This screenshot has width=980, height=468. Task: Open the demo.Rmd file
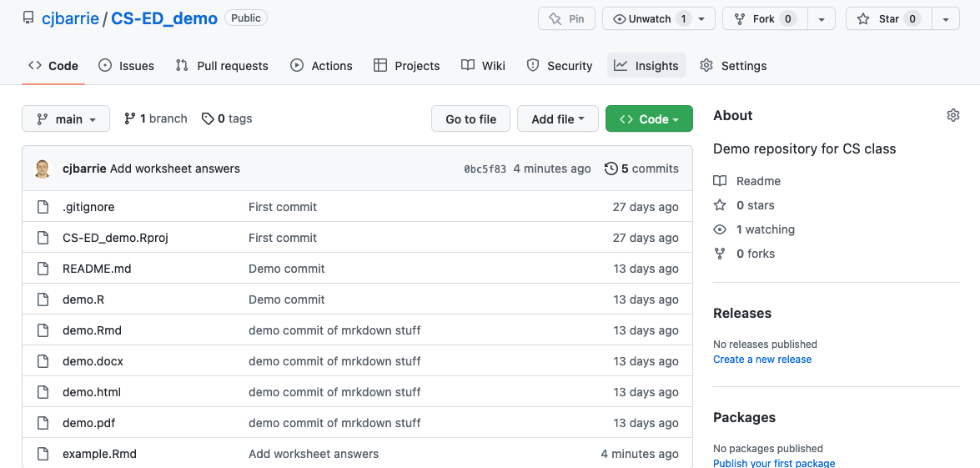click(x=92, y=330)
